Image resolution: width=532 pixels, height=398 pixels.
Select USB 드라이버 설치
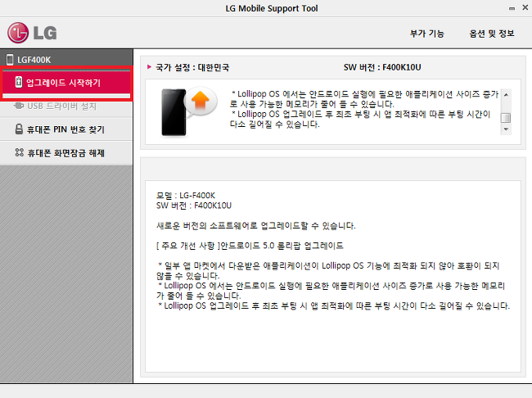[x=66, y=106]
